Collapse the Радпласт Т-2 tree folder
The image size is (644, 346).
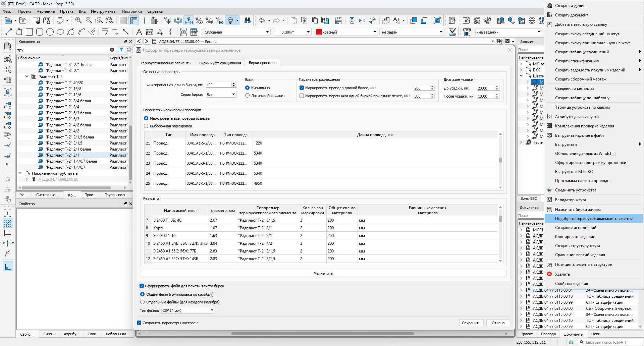tap(27, 77)
